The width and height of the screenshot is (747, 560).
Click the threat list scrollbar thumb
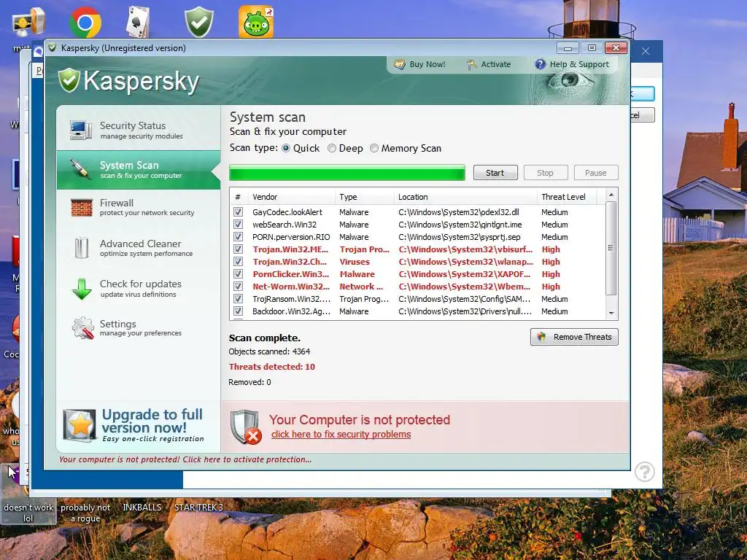(x=611, y=248)
